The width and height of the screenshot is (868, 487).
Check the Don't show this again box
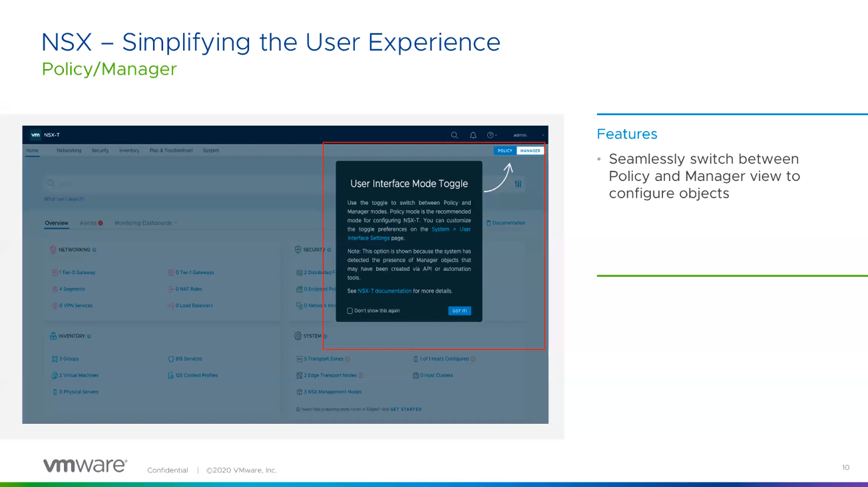point(350,311)
